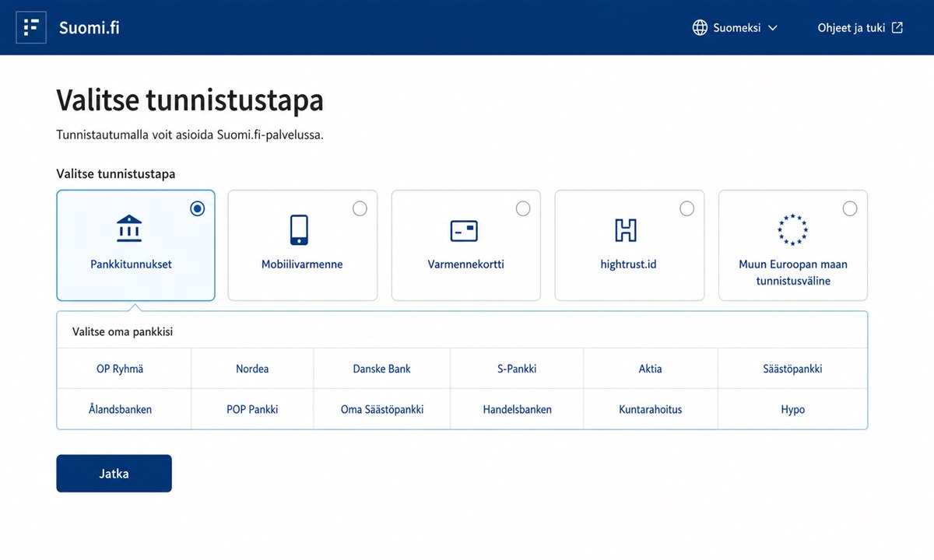Click the bank building icon
Image resolution: width=934 pixels, height=560 pixels.
pos(129,229)
